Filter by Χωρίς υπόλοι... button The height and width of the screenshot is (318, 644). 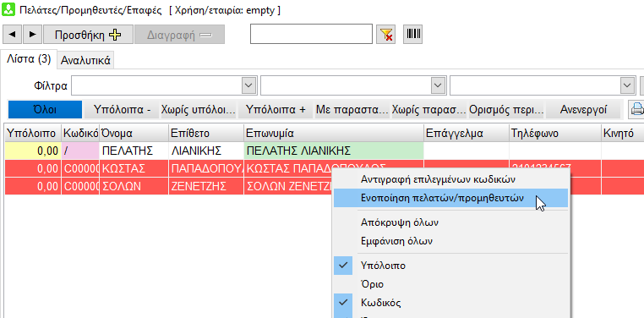pyautogui.click(x=199, y=110)
